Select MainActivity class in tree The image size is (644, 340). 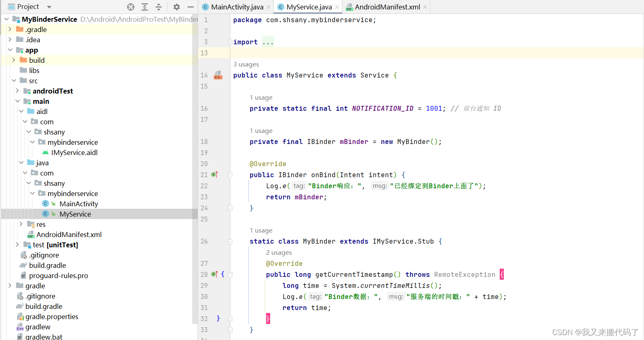[78, 204]
